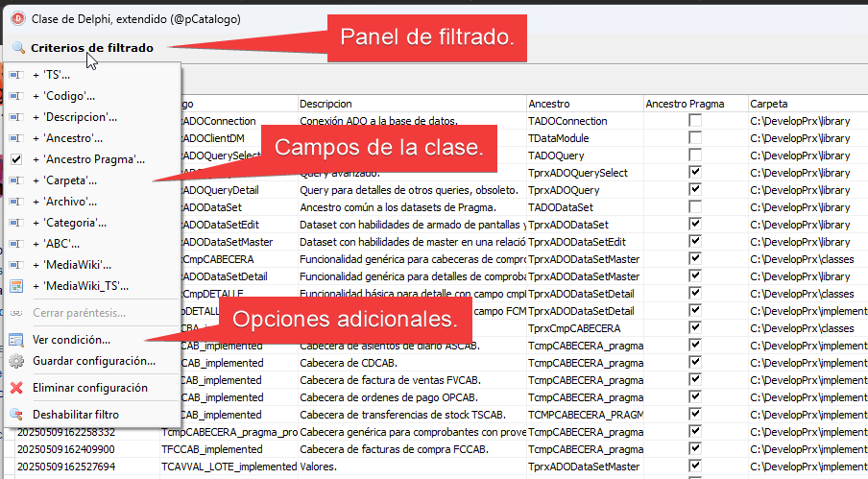Select 'Ancestro común a los datasets de Pragma.' cell

[413, 207]
